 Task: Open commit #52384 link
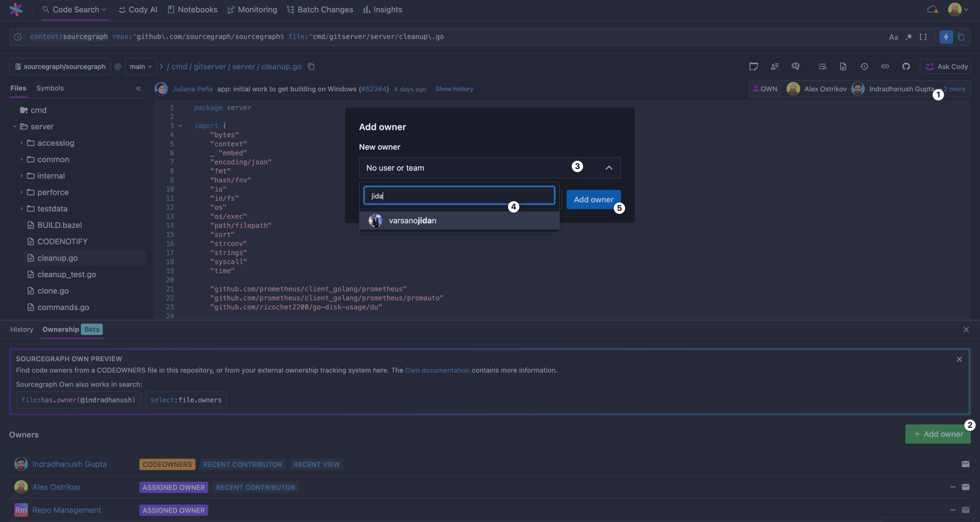point(374,89)
